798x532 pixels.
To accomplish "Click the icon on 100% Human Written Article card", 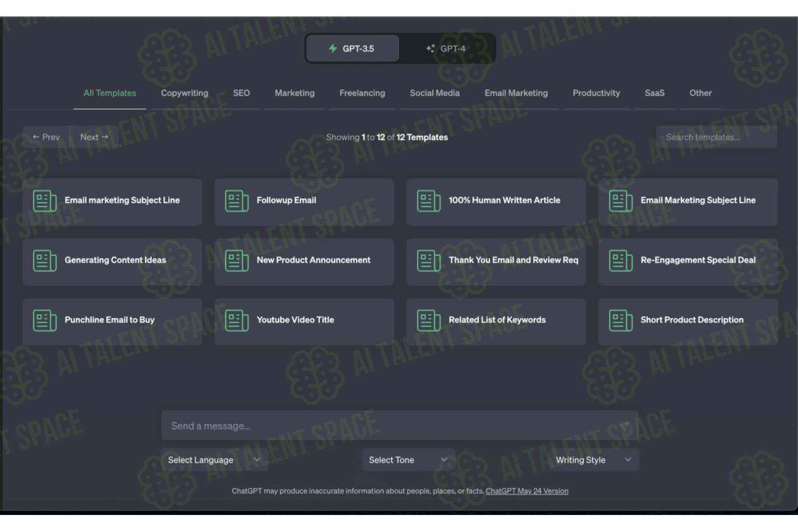I will 429,201.
